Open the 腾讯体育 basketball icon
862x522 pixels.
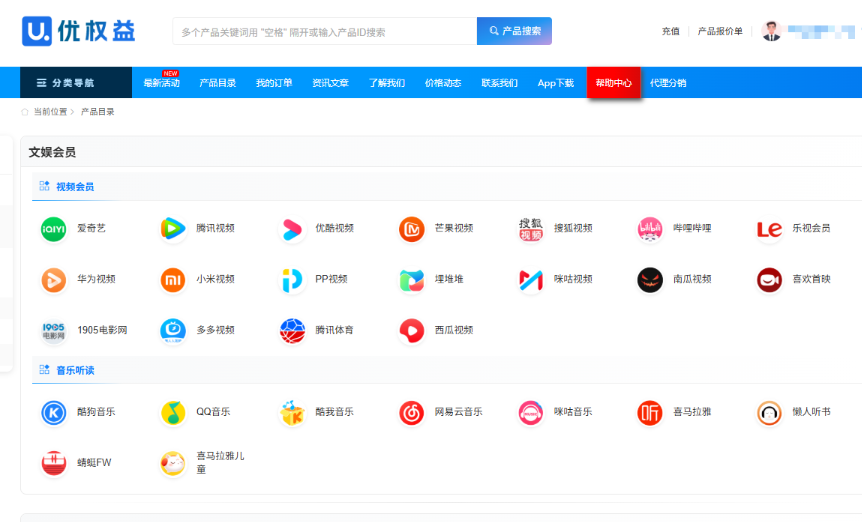(292, 331)
